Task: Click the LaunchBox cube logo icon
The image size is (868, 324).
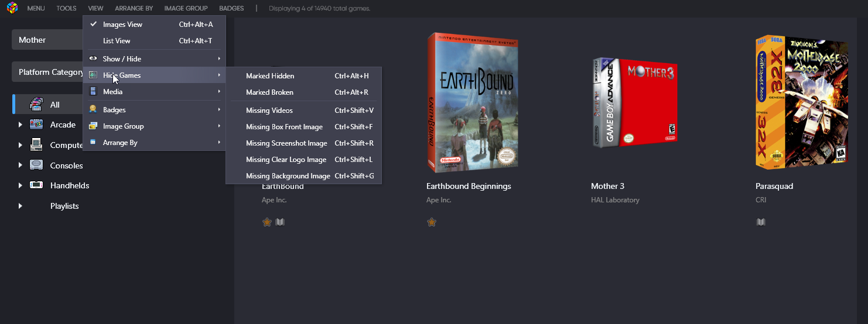Action: 12,8
